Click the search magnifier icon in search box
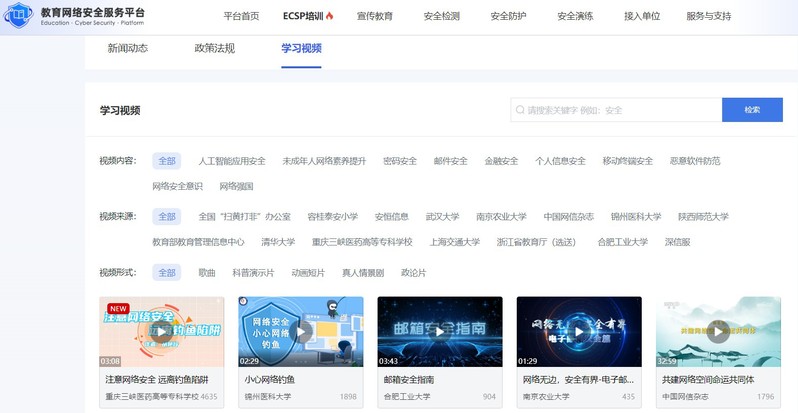The width and height of the screenshot is (798, 413). pos(519,110)
